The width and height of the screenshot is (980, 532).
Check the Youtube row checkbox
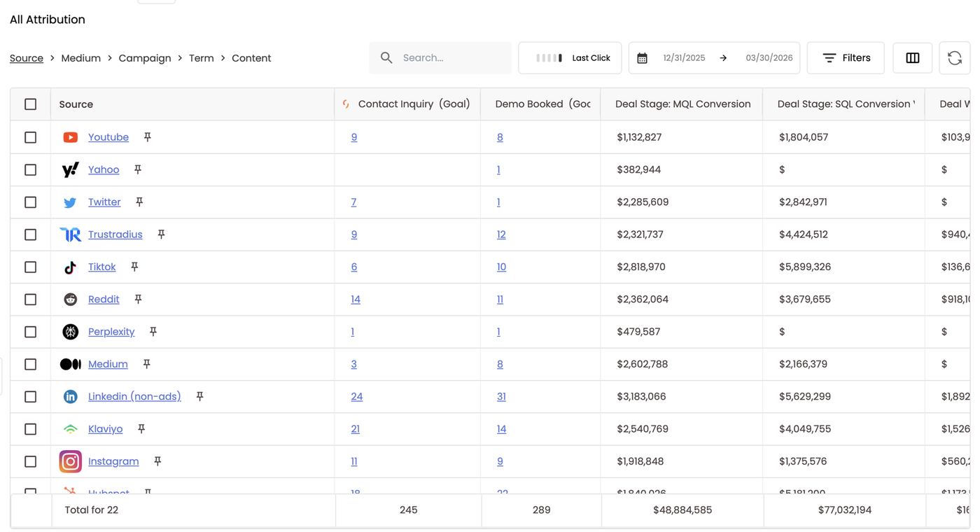point(30,137)
